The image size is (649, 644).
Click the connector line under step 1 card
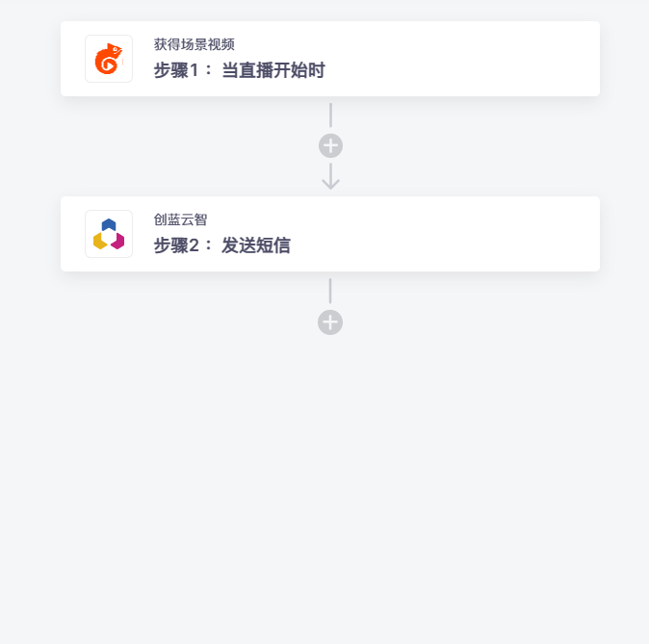point(330,116)
